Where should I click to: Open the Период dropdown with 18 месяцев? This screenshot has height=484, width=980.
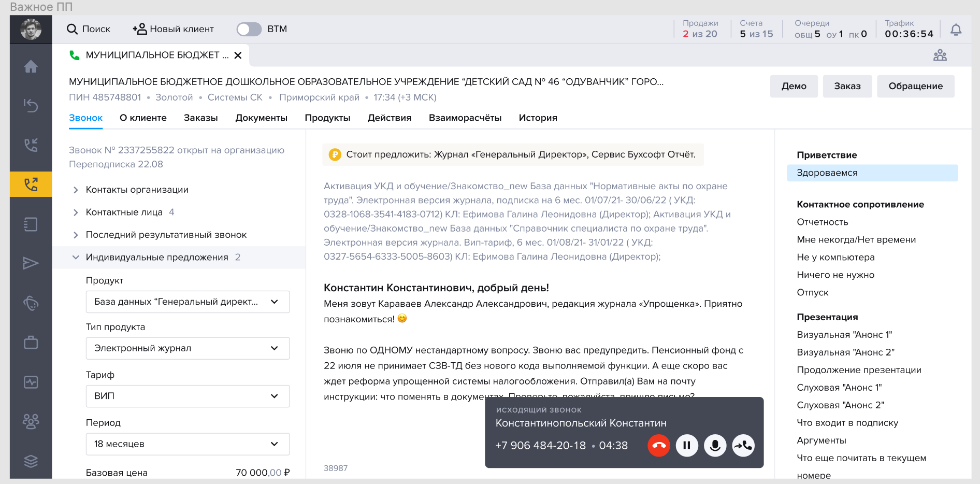pyautogui.click(x=188, y=444)
